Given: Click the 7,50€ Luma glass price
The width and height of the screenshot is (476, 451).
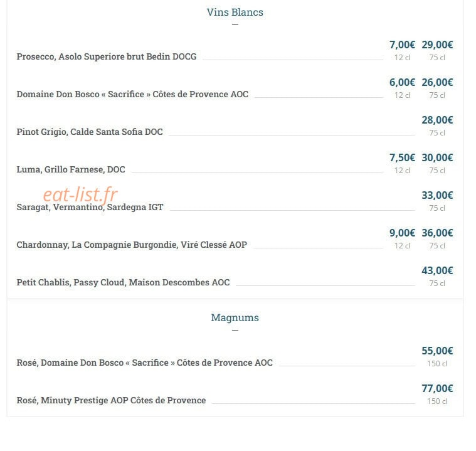Looking at the screenshot, I should (402, 157).
